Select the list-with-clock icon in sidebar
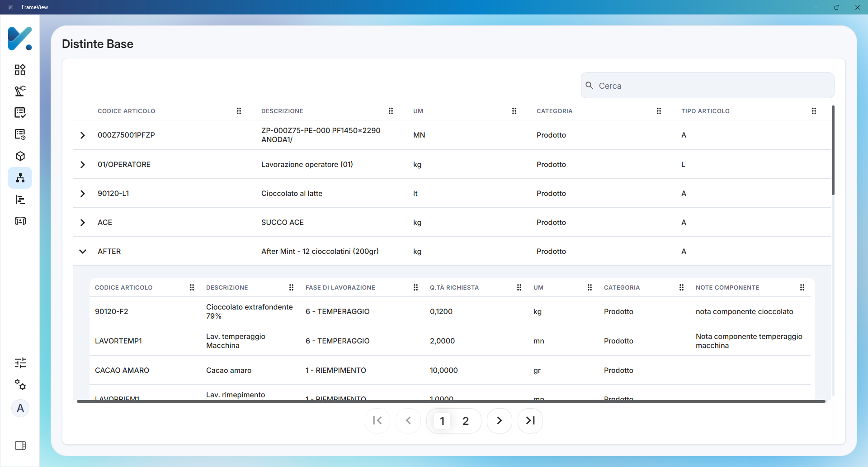Image resolution: width=868 pixels, height=467 pixels. pyautogui.click(x=20, y=134)
